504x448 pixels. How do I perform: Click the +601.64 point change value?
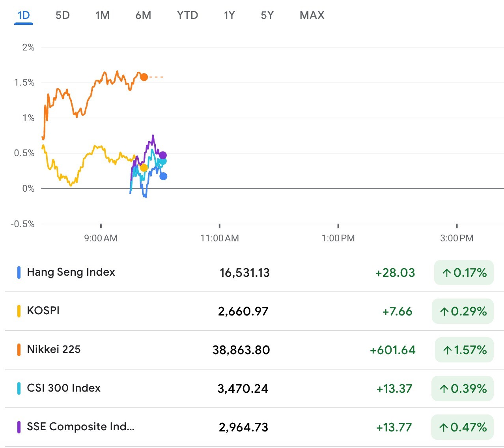tap(393, 350)
